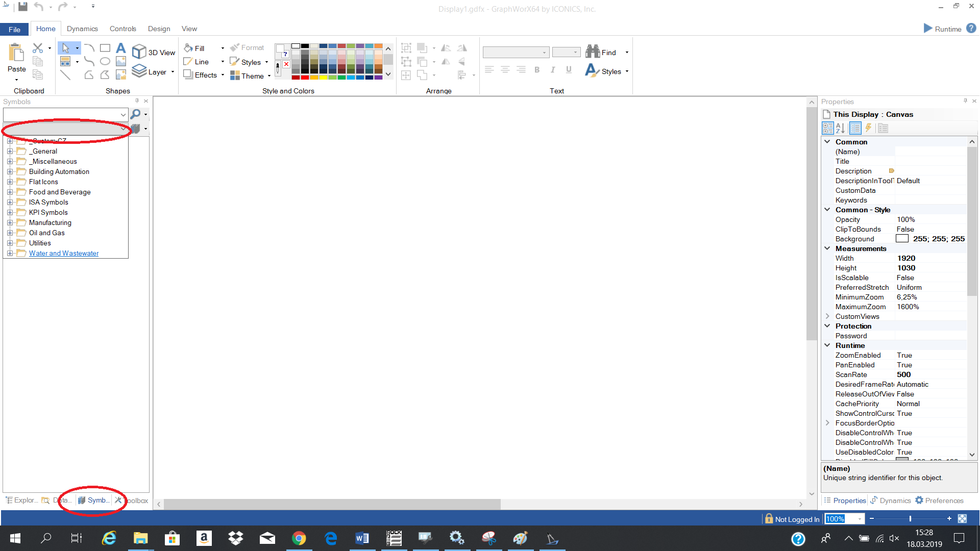This screenshot has height=551, width=980.
Task: Toggle Properties list view button
Action: click(855, 128)
